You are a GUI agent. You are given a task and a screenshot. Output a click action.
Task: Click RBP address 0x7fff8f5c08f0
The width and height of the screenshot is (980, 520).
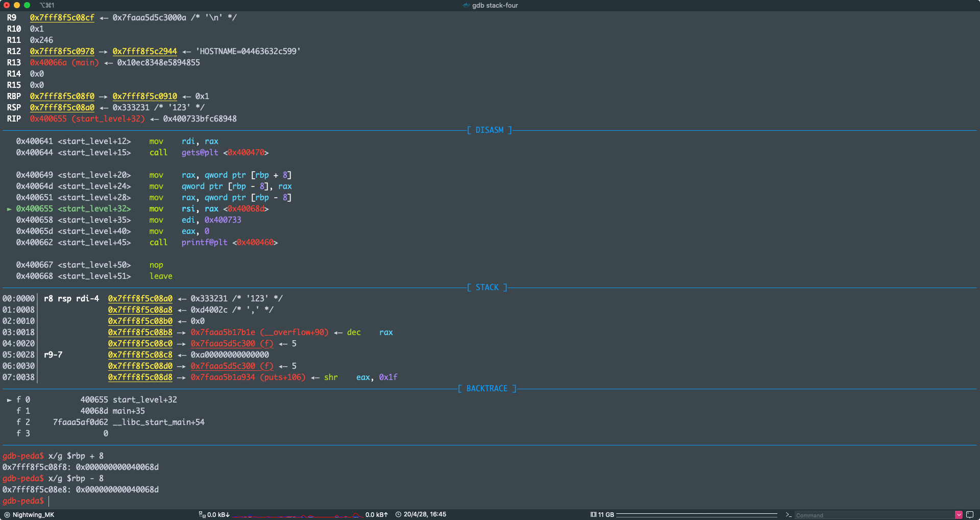point(62,97)
